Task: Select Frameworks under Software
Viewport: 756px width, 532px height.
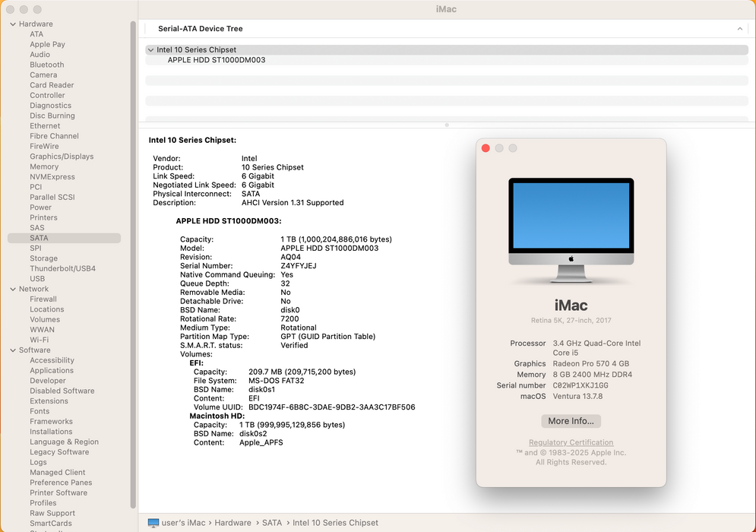Action: pos(51,422)
